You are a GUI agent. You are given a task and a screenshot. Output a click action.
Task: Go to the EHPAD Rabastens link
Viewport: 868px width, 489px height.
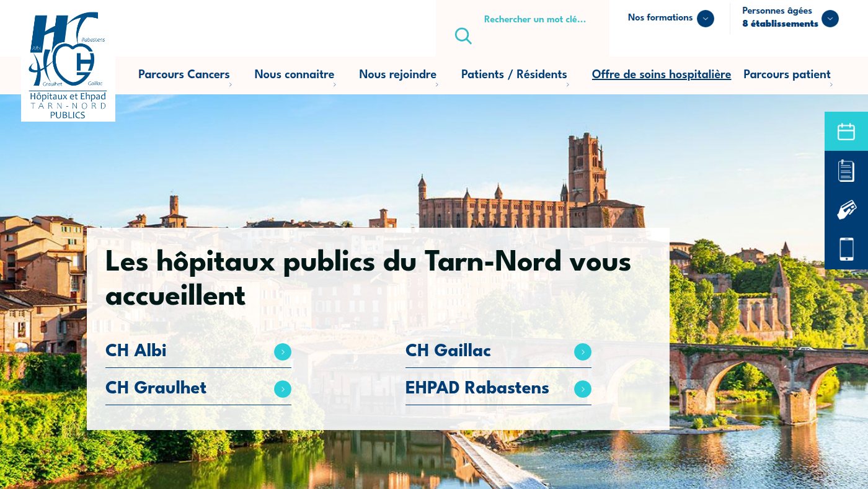coord(477,388)
